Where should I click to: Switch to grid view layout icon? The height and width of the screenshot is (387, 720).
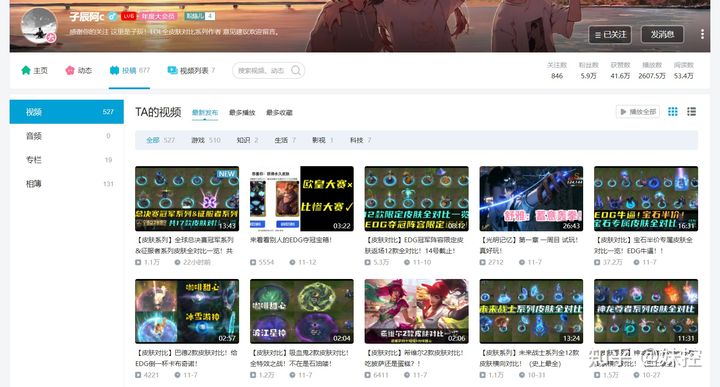(673, 112)
